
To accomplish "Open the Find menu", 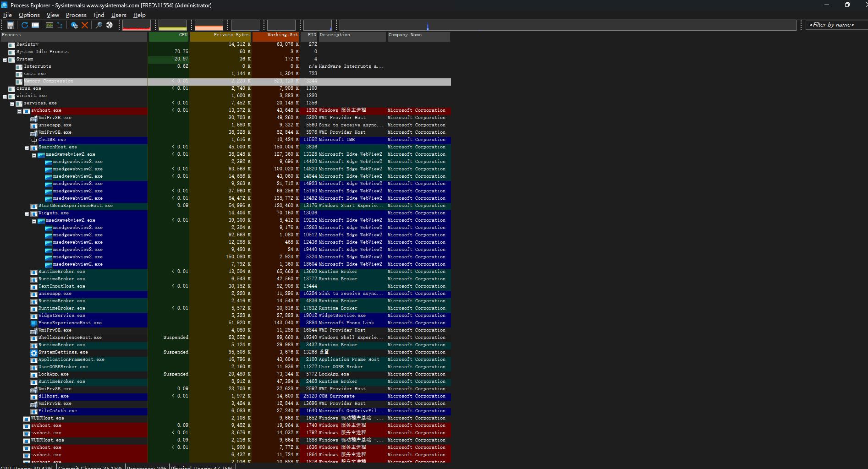I will [99, 15].
